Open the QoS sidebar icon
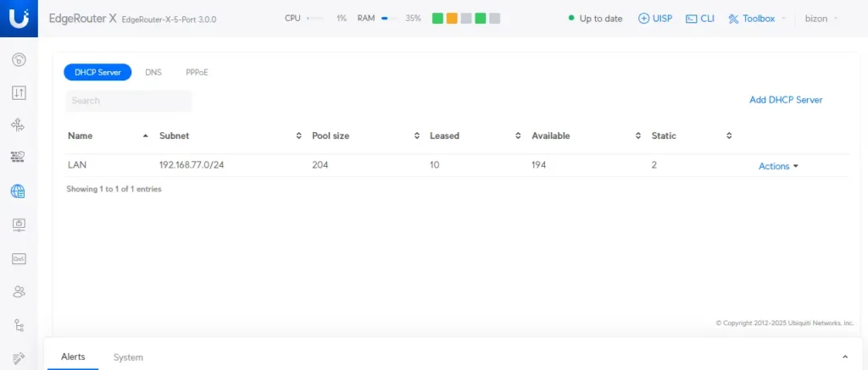 (x=19, y=258)
